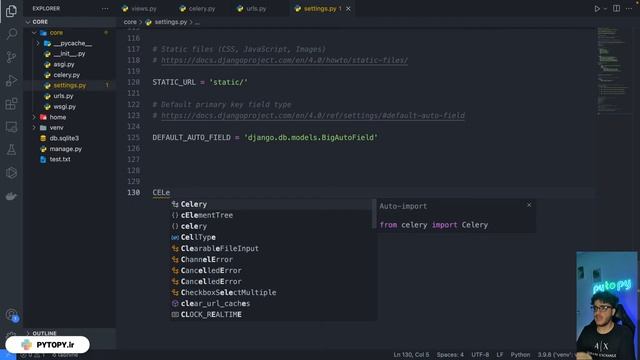Open Remote Explorer view icon
The width and height of the screenshot is (640, 360).
11,127
